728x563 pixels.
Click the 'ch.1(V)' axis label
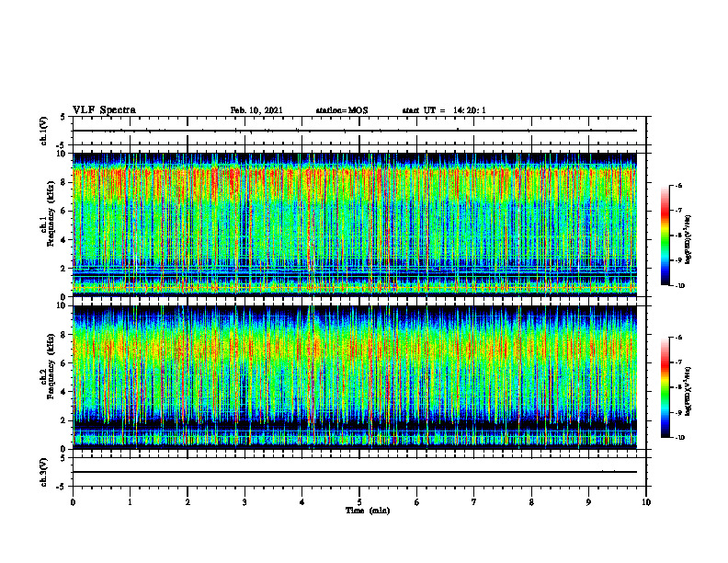pyautogui.click(x=43, y=131)
